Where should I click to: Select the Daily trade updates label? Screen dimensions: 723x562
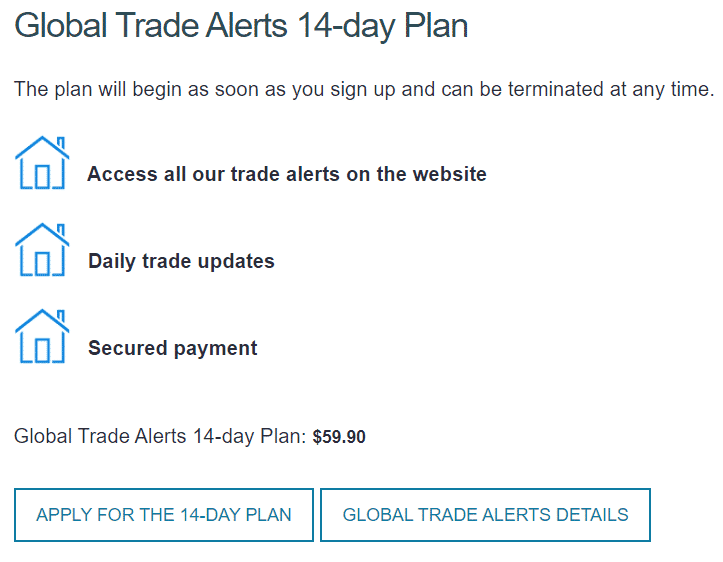181,261
